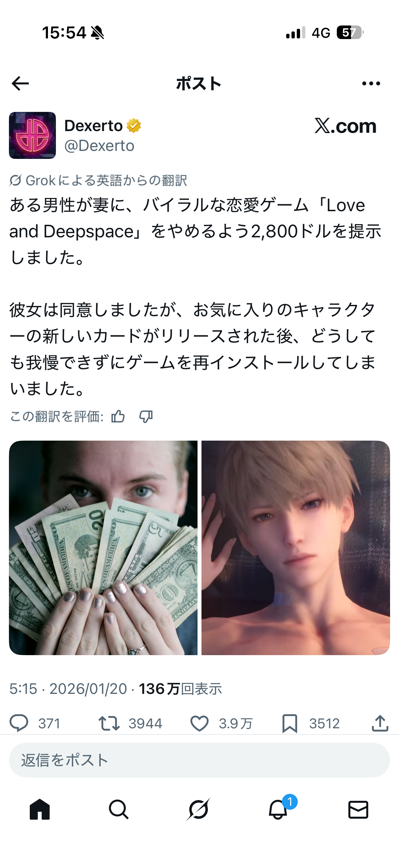Bookmark this post
Image resolution: width=399 pixels, height=868 pixels.
click(x=289, y=723)
